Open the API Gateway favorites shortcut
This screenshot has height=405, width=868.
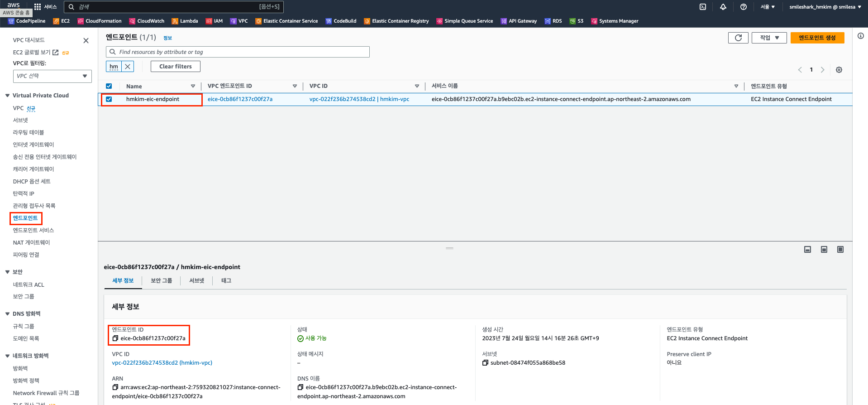click(519, 21)
